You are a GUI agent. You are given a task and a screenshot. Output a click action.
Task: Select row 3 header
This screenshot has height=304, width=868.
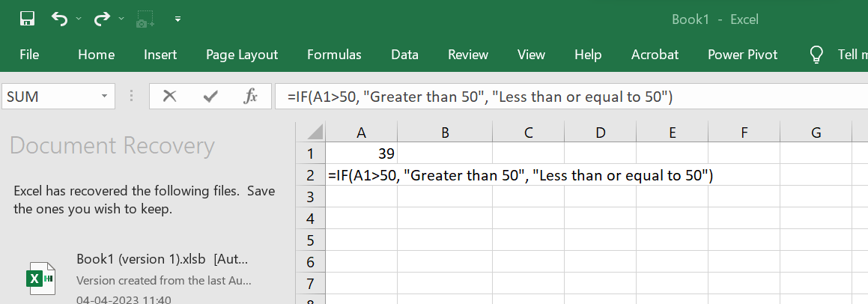[311, 197]
